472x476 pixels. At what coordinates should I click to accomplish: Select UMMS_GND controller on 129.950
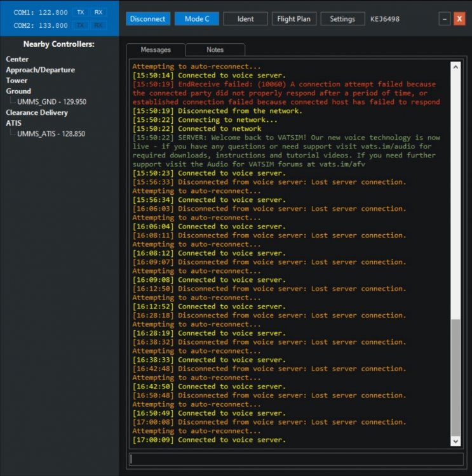pos(51,102)
